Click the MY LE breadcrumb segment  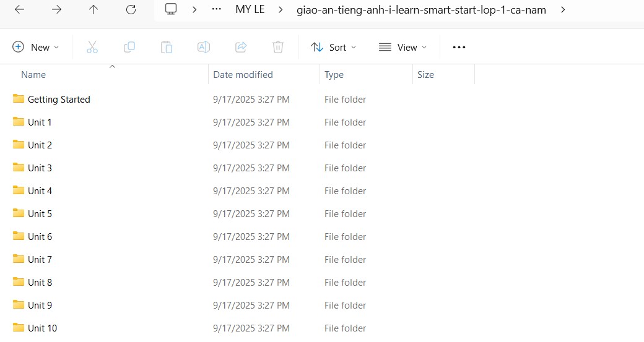pyautogui.click(x=250, y=10)
